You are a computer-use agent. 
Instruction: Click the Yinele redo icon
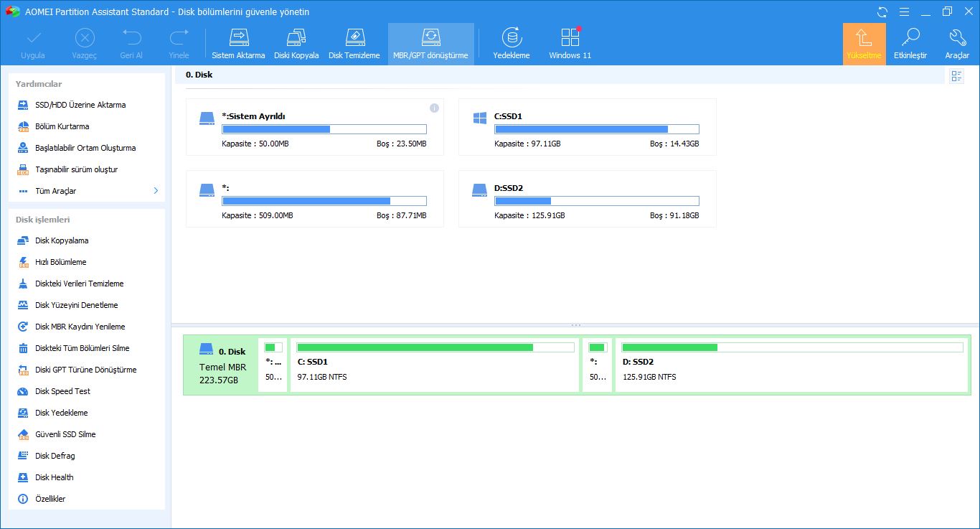click(179, 45)
